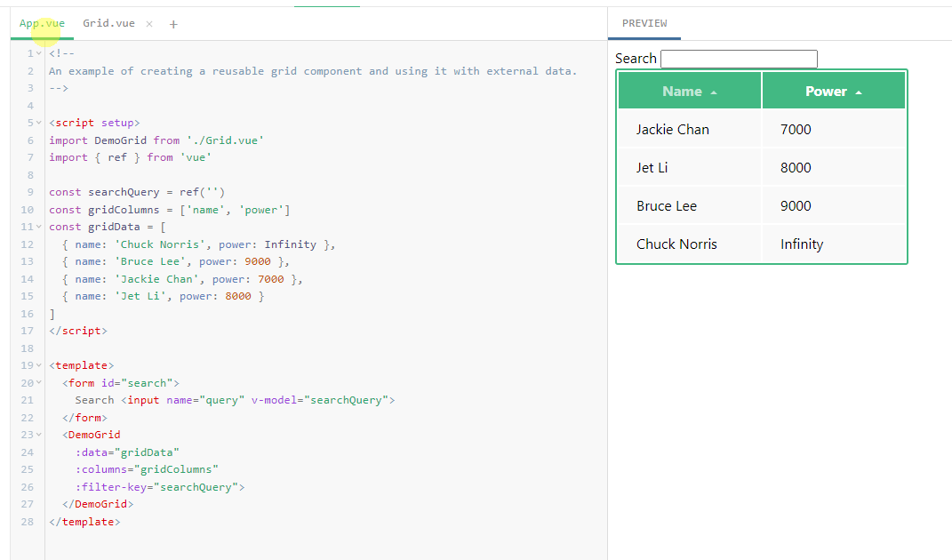
Task: Collapse the template fold at line 19
Action: tap(39, 365)
